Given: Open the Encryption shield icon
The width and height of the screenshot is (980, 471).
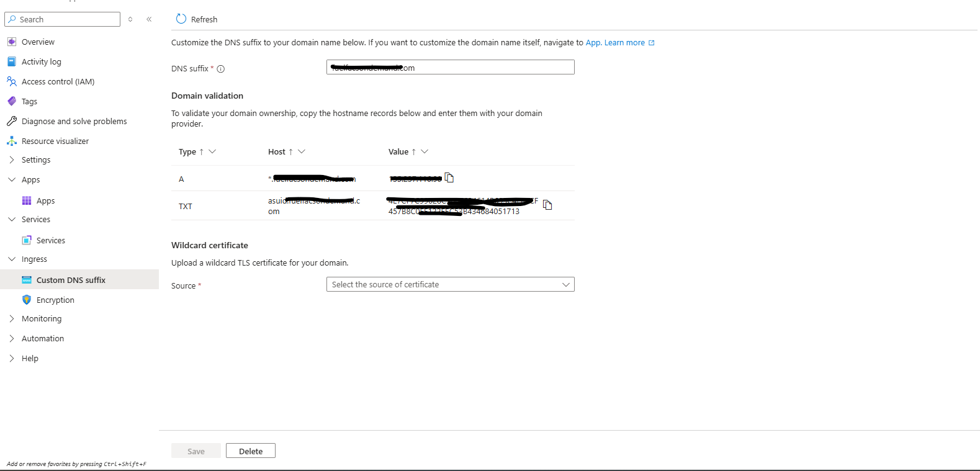Looking at the screenshot, I should 27,300.
